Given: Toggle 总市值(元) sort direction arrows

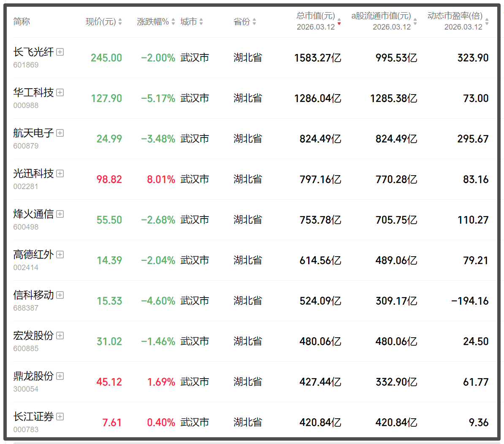Looking at the screenshot, I should [x=339, y=22].
